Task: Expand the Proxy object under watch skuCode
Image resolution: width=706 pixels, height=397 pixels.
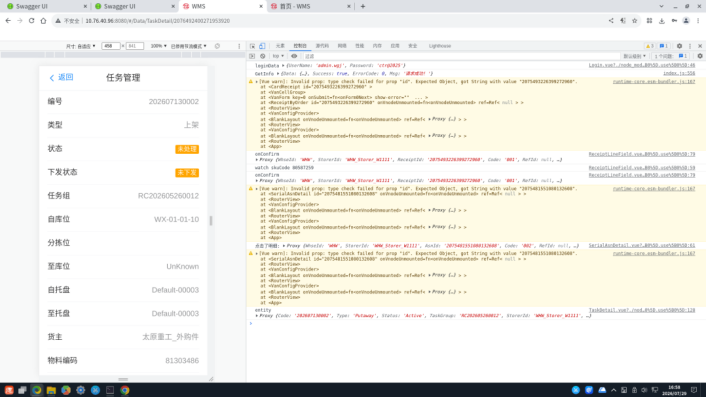Action: [257, 180]
